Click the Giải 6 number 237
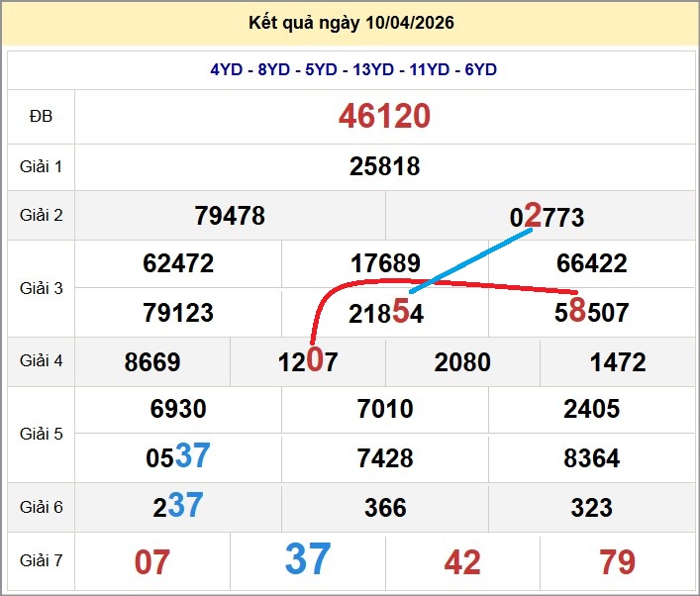Viewport: 700px width, 596px height. tap(178, 507)
